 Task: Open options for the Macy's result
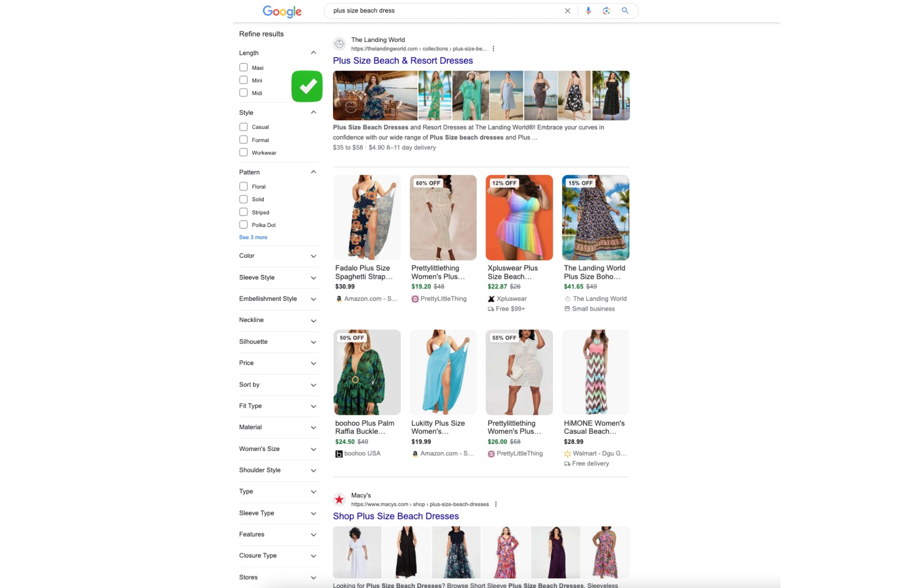[496, 504]
